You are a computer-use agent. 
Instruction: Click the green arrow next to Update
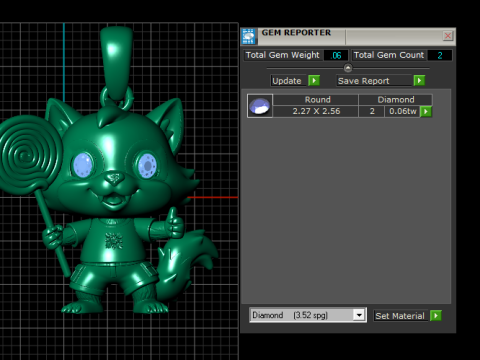point(314,81)
